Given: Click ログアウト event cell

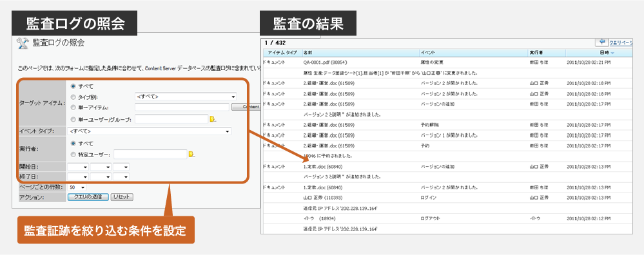Looking at the screenshot, I should click(x=430, y=218).
